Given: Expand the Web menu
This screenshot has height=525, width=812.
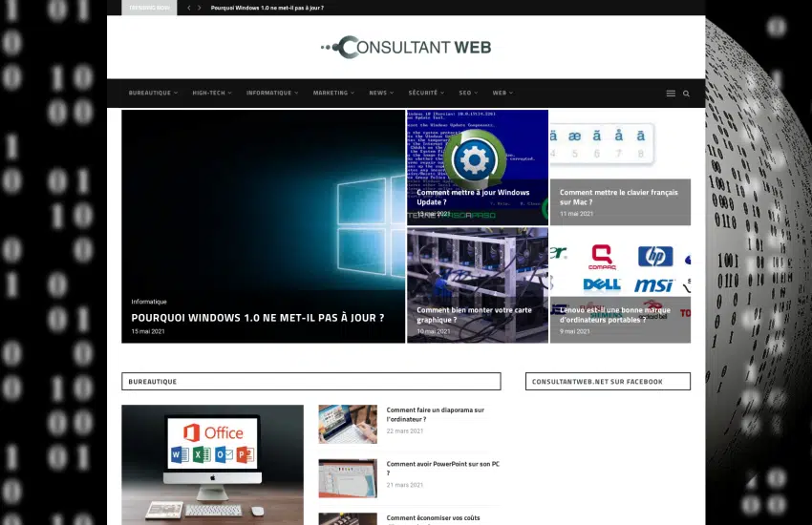Looking at the screenshot, I should (502, 94).
